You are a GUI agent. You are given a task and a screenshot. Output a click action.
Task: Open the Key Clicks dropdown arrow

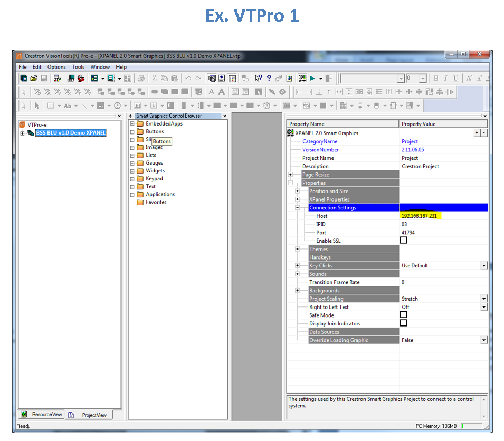tap(483, 266)
